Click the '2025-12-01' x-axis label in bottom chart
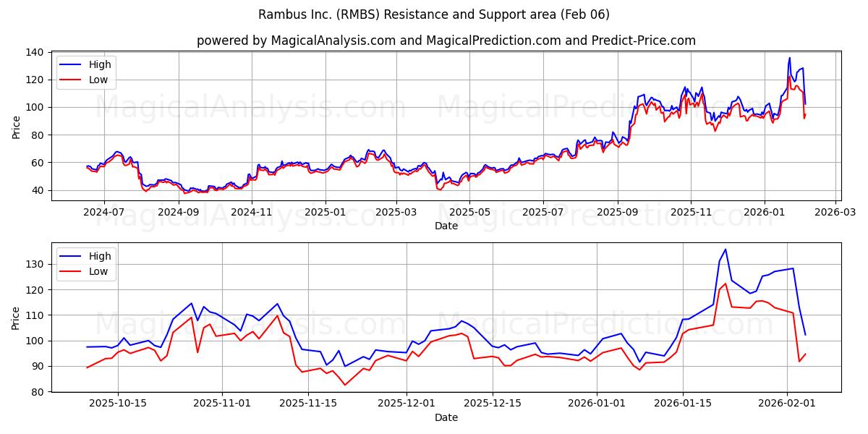This screenshot has height=434, width=868. click(407, 404)
